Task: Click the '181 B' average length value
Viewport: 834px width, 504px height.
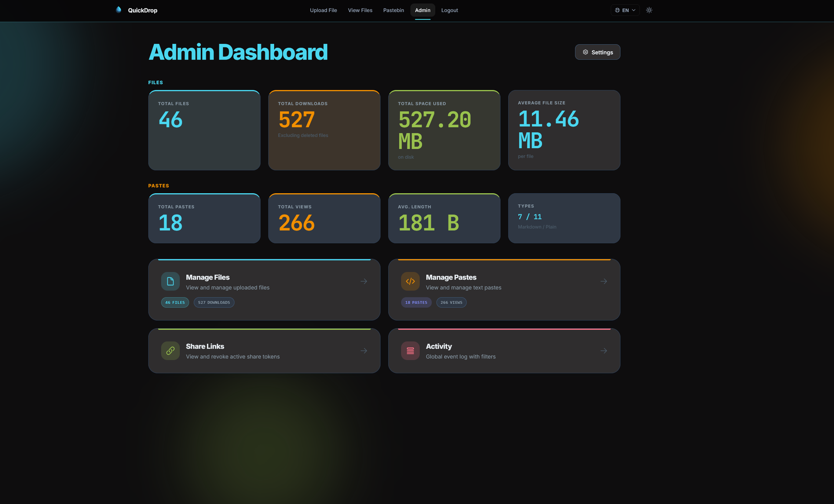Action: click(x=428, y=223)
